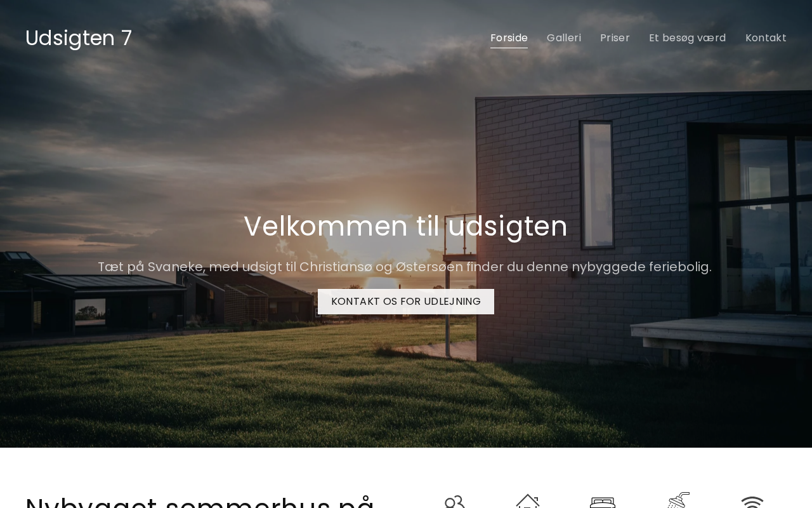
Task: Click Kontakt os for udlejning button
Action: pyautogui.click(x=406, y=302)
